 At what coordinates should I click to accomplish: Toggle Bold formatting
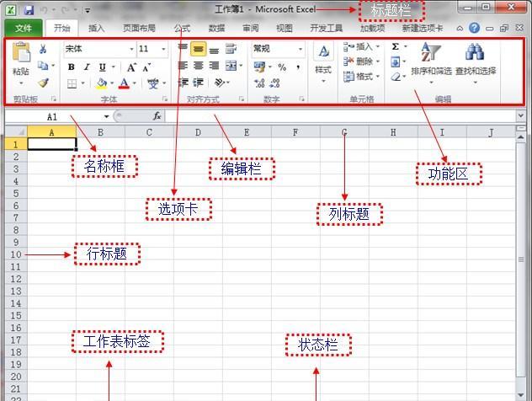click(x=72, y=67)
